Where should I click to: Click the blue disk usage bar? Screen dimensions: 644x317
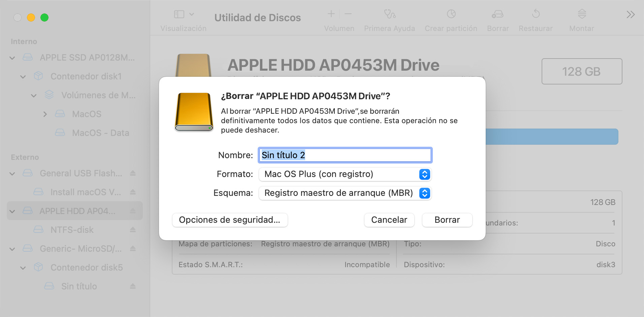[x=552, y=137]
